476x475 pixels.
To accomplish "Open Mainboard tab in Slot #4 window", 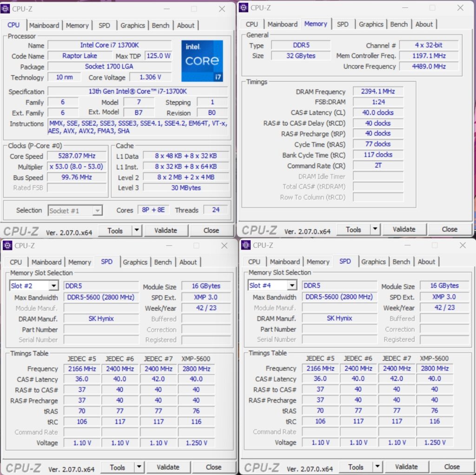I will pyautogui.click(x=285, y=262).
